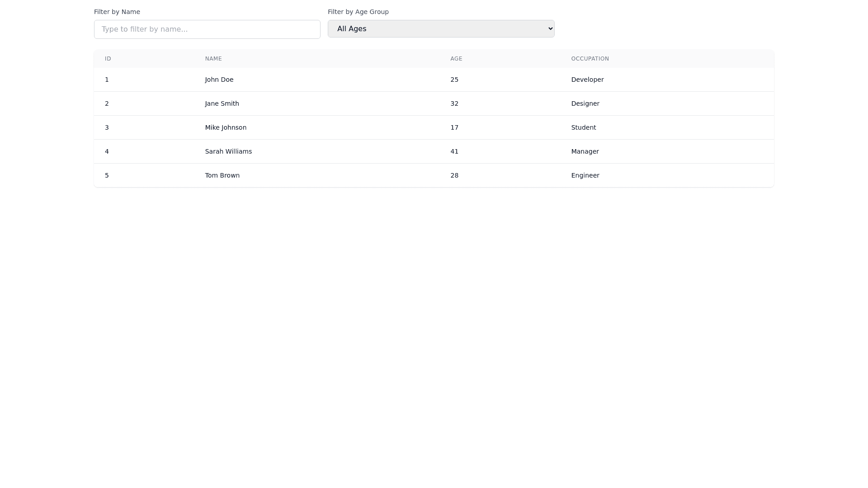Click the Designer occupation cell
The image size is (868, 488).
(585, 103)
